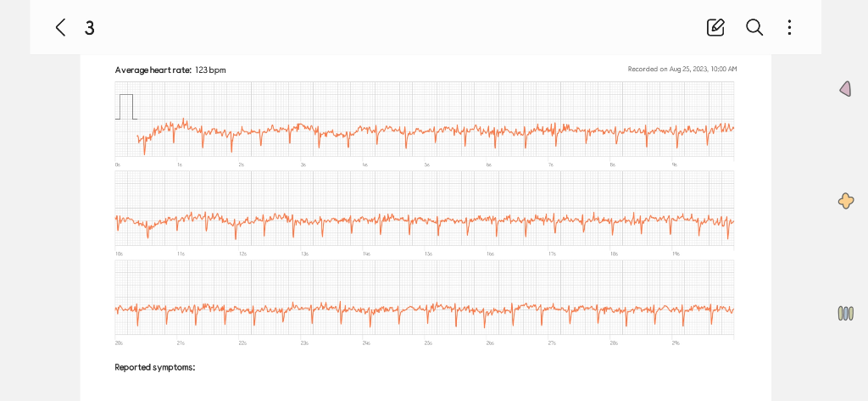Tap the three vertical bars side icon

(x=845, y=313)
